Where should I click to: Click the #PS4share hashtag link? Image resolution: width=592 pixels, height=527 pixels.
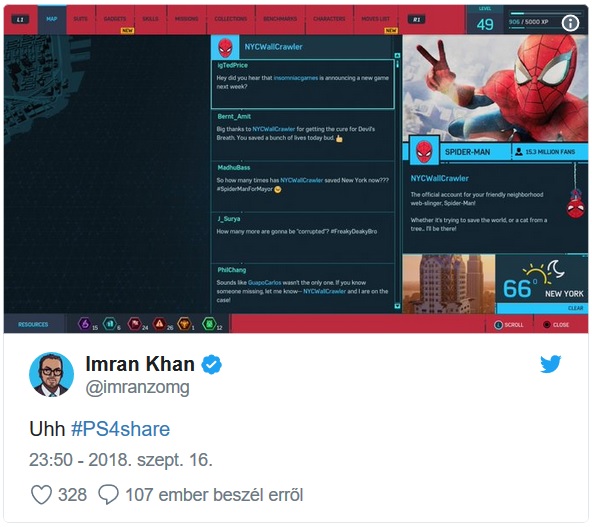coord(120,429)
